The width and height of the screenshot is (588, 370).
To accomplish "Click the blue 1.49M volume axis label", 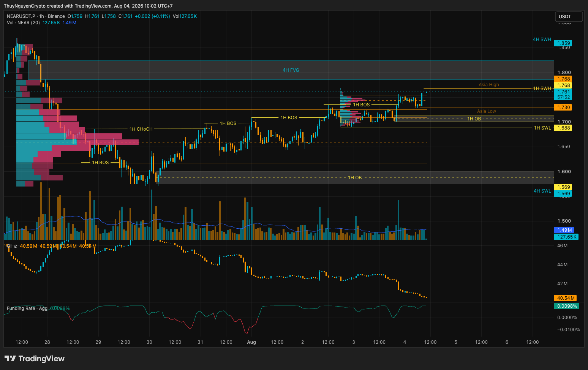I will tap(564, 230).
